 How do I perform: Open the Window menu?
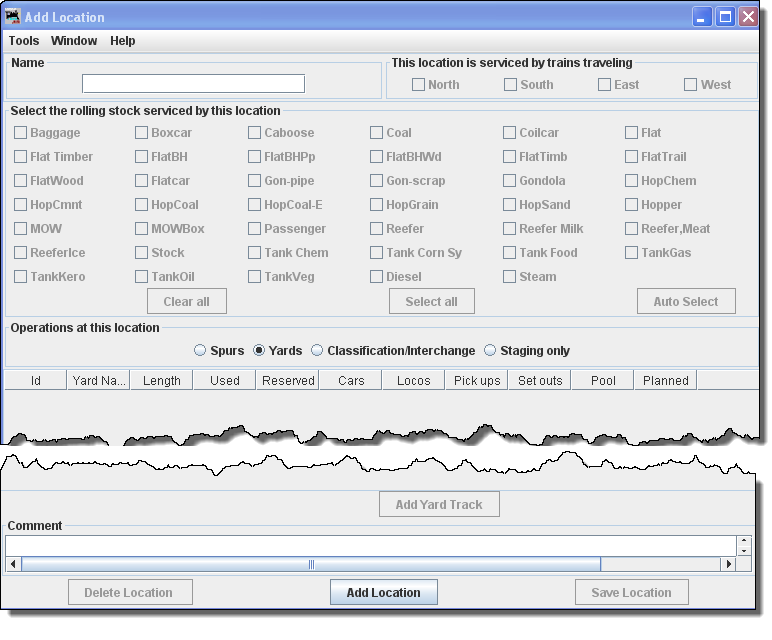coord(74,41)
